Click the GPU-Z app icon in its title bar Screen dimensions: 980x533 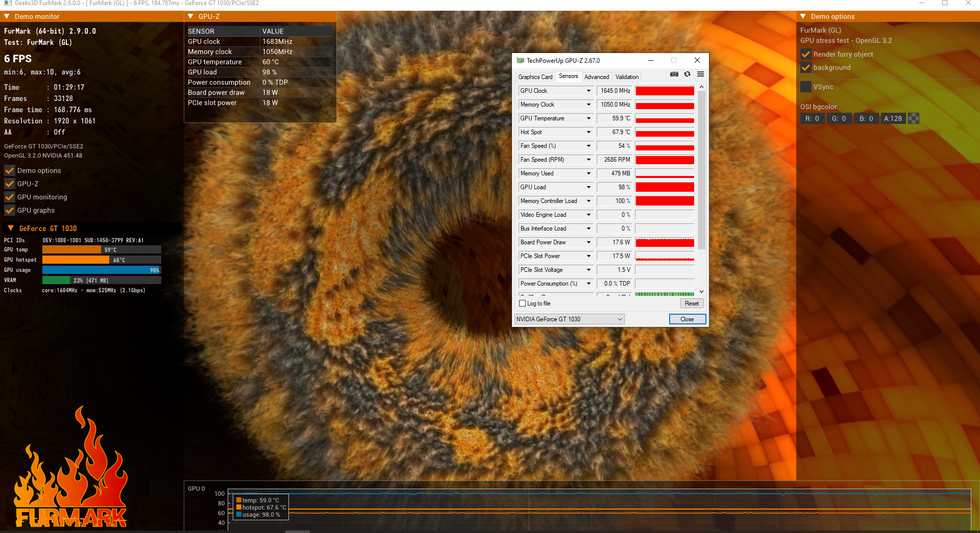[521, 60]
